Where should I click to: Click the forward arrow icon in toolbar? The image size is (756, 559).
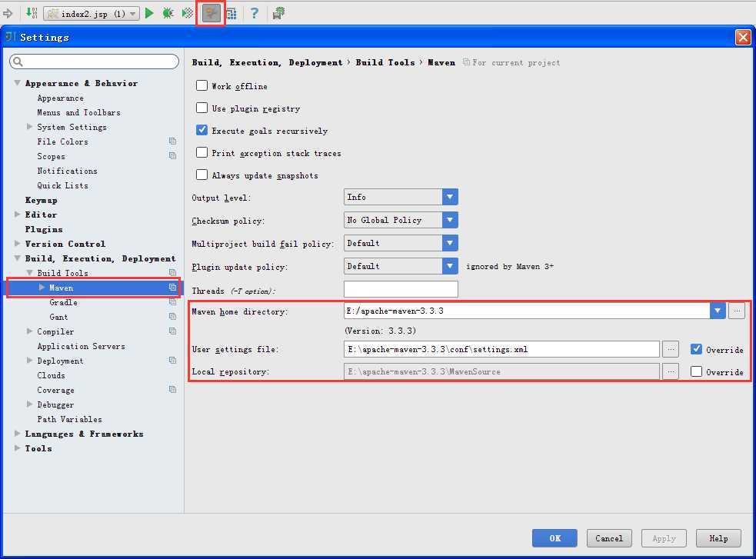click(x=8, y=13)
